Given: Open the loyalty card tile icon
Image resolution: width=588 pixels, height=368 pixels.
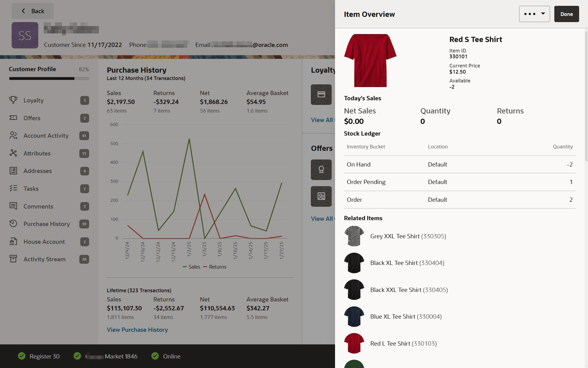Looking at the screenshot, I should click(321, 94).
